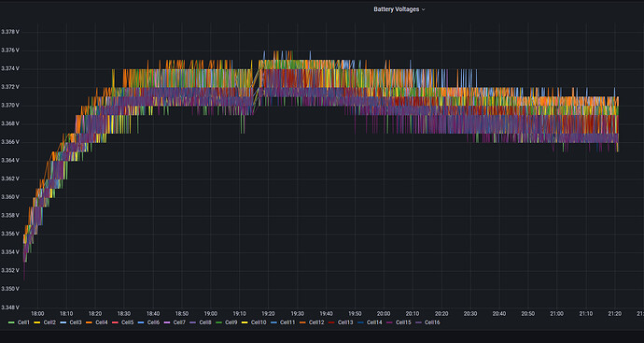Click the 18:30 time axis label
Viewport: 644px width, 343px height.
(x=124, y=313)
